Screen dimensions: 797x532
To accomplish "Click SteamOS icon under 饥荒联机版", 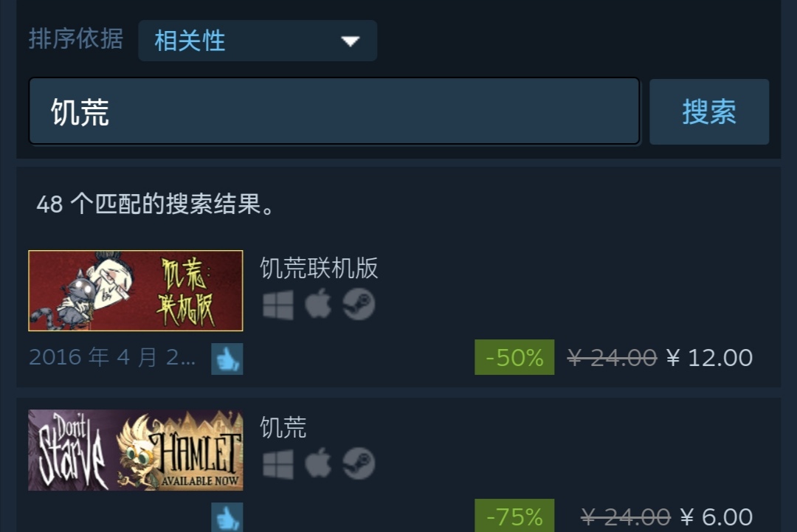I will [x=359, y=304].
